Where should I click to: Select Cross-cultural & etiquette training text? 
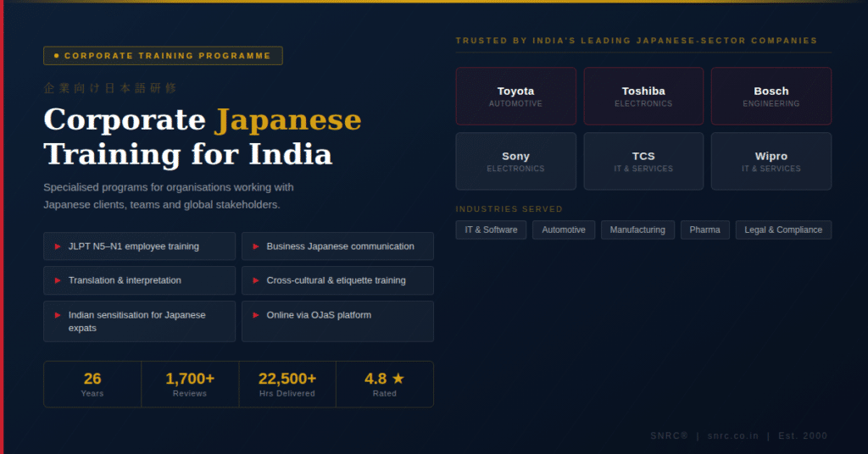click(336, 280)
